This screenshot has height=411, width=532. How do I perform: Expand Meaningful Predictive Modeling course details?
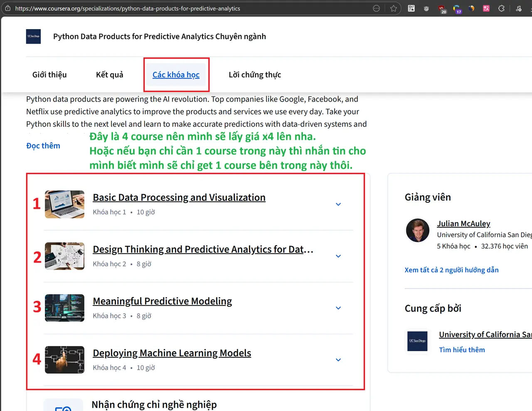click(x=338, y=308)
